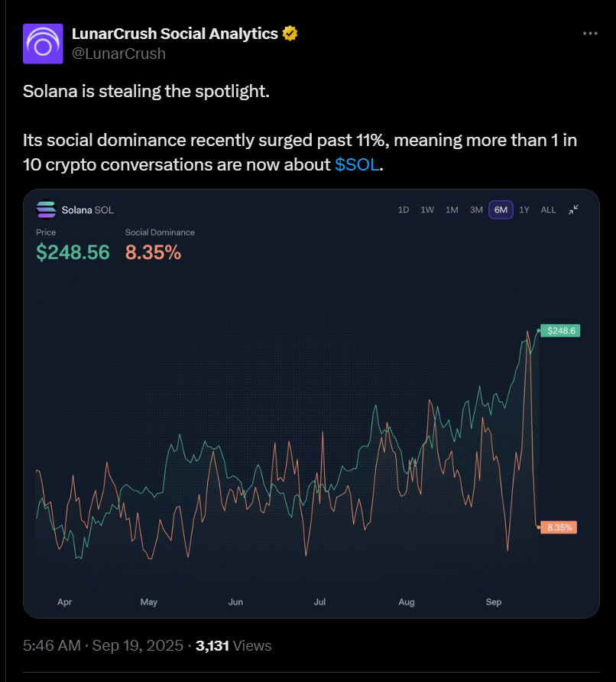Open the LunarCrush profile avatar

(43, 44)
